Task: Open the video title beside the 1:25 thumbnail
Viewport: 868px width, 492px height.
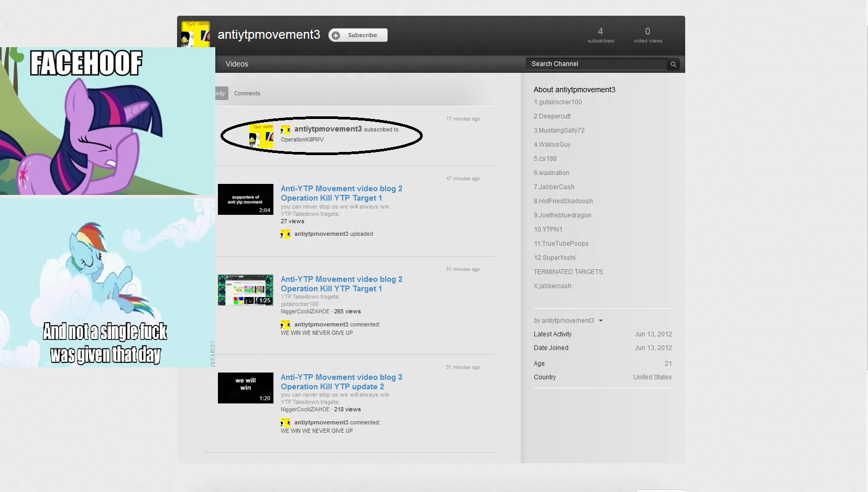Action: point(342,284)
